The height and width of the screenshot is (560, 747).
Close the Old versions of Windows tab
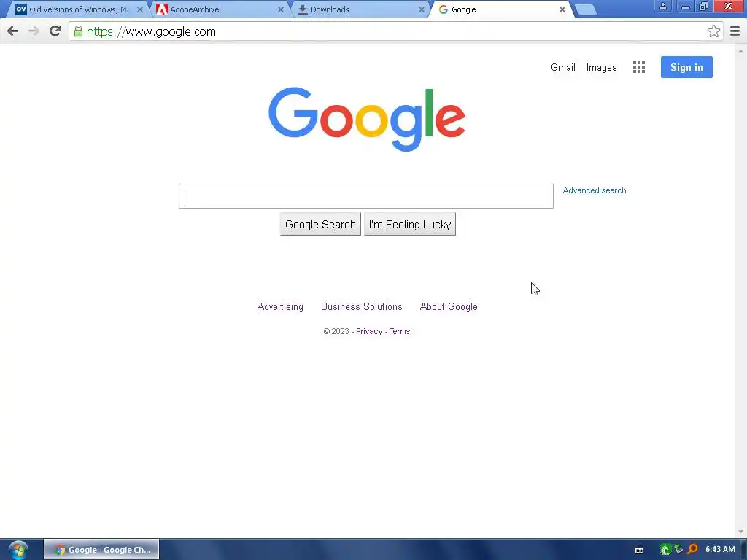click(x=140, y=9)
